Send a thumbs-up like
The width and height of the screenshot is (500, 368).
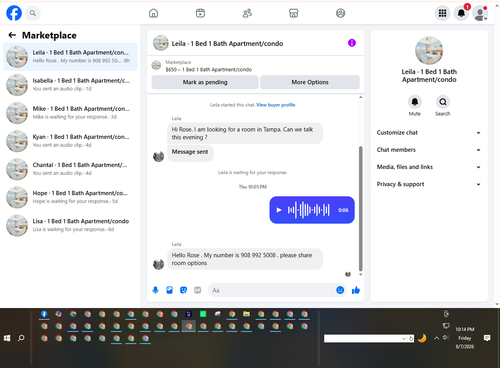click(x=356, y=290)
